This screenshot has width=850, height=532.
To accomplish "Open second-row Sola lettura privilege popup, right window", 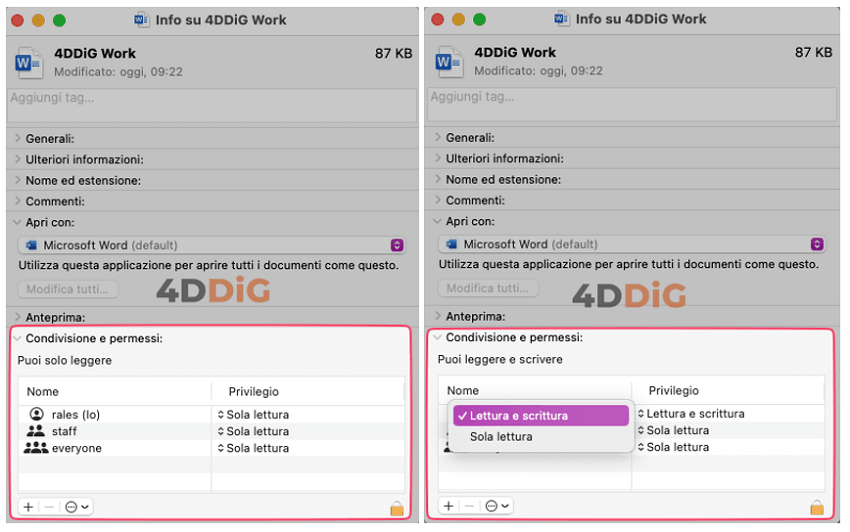I will coord(673,430).
